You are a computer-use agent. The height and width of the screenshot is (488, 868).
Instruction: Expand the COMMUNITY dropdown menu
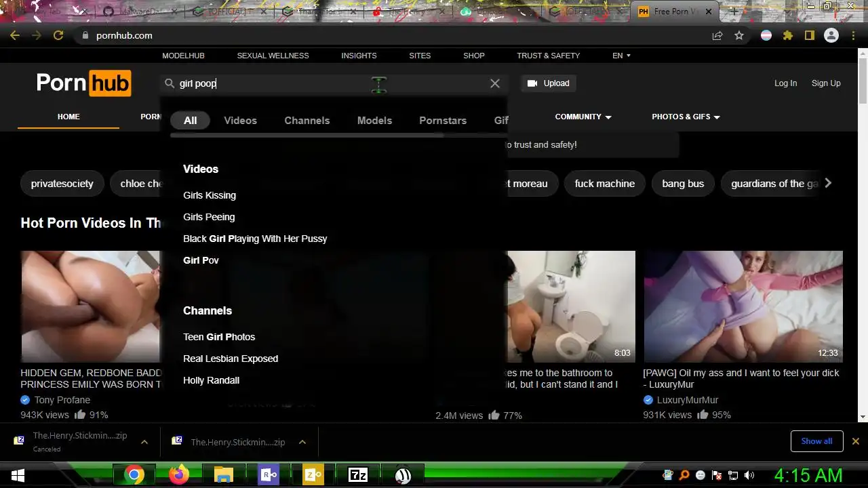click(583, 117)
